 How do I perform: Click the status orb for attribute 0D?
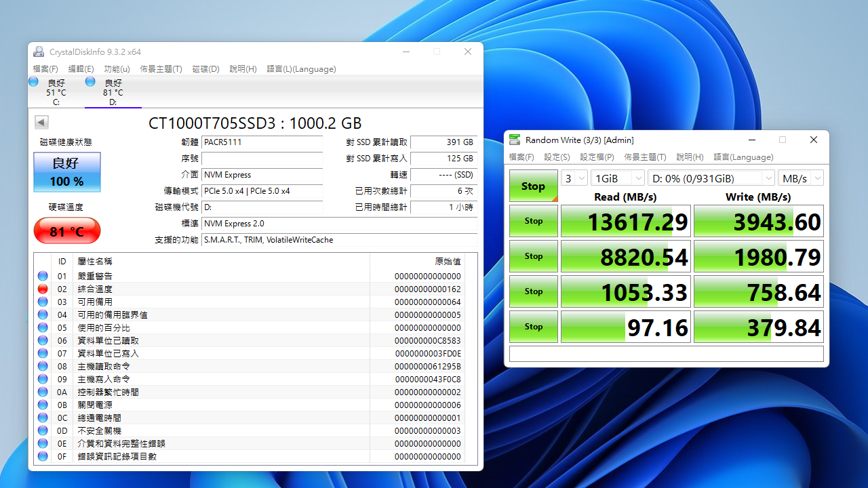click(x=43, y=430)
